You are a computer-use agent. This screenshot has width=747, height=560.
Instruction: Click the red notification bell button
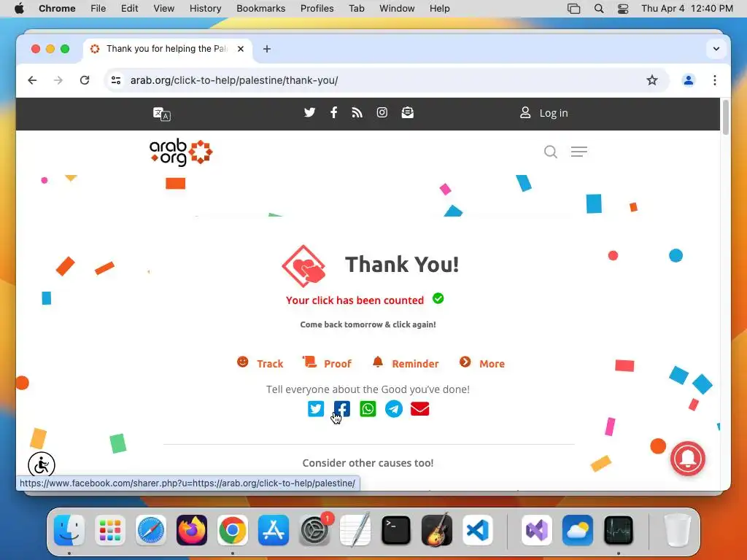click(687, 459)
